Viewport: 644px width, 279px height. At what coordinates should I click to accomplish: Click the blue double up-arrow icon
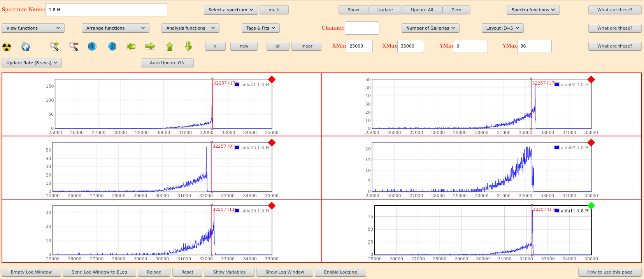[x=112, y=46]
